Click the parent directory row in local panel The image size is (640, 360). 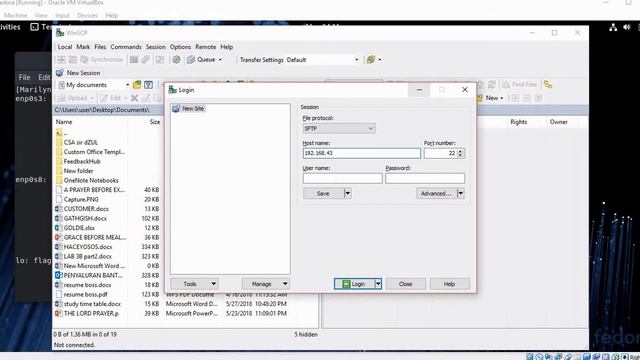[x=61, y=133]
